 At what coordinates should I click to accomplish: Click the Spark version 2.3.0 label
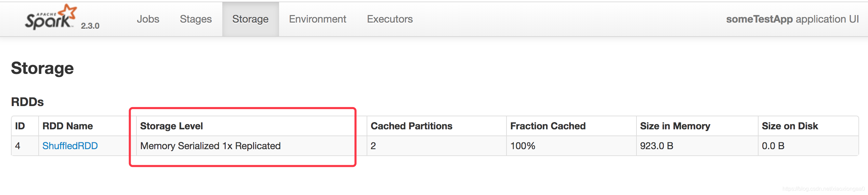tap(90, 26)
